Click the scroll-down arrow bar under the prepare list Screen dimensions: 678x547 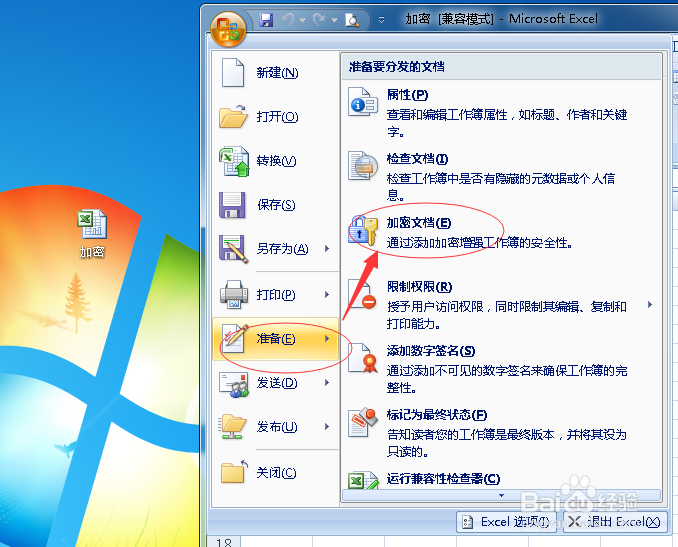[x=501, y=495]
